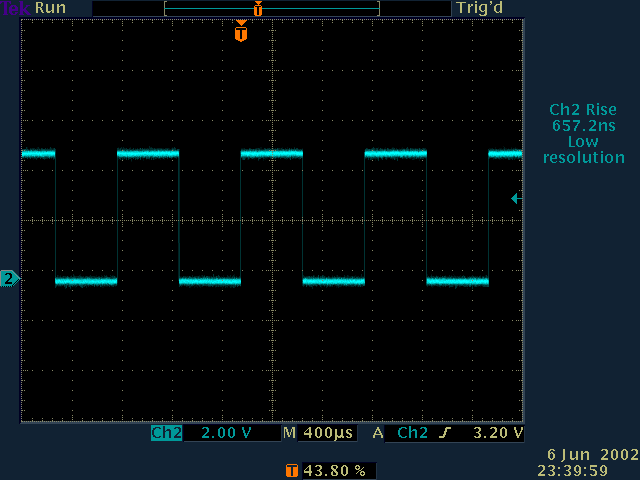Click the trigger level arrow on the right edge

click(x=515, y=198)
